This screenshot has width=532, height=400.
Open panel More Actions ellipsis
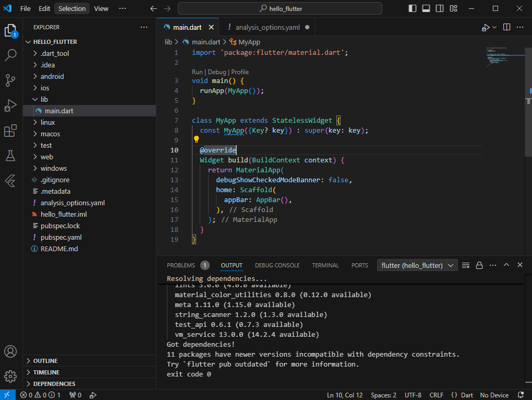click(x=493, y=265)
